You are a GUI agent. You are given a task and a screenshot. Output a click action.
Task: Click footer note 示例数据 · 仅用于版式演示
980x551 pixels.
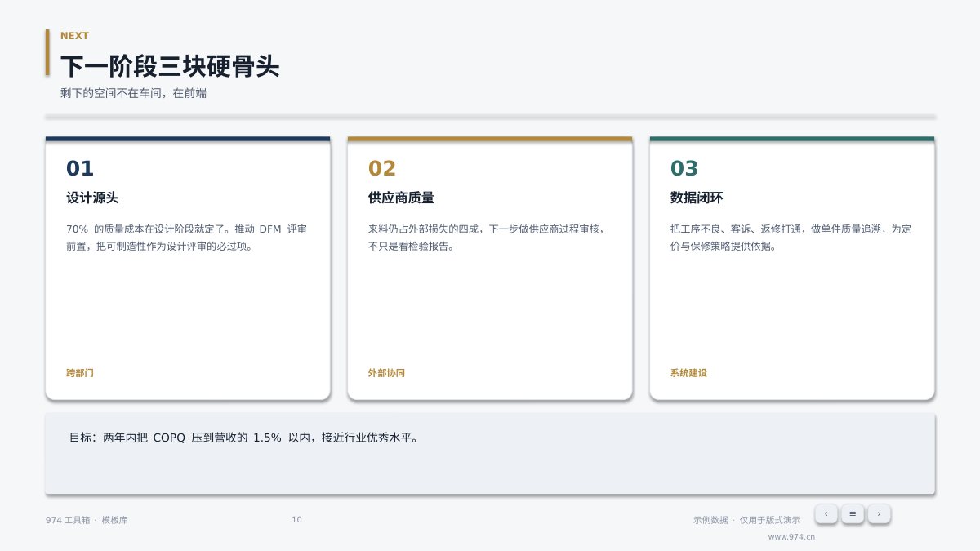[746, 520]
